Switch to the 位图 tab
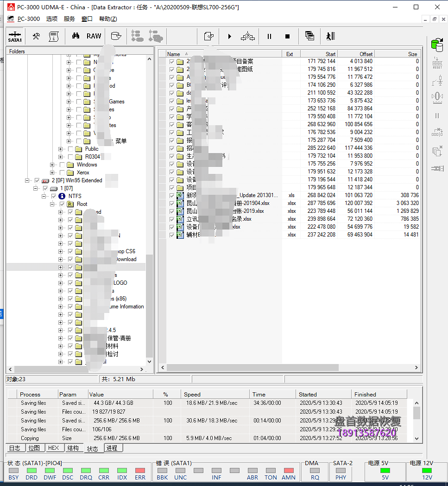This screenshot has width=448, height=486. click(34, 448)
